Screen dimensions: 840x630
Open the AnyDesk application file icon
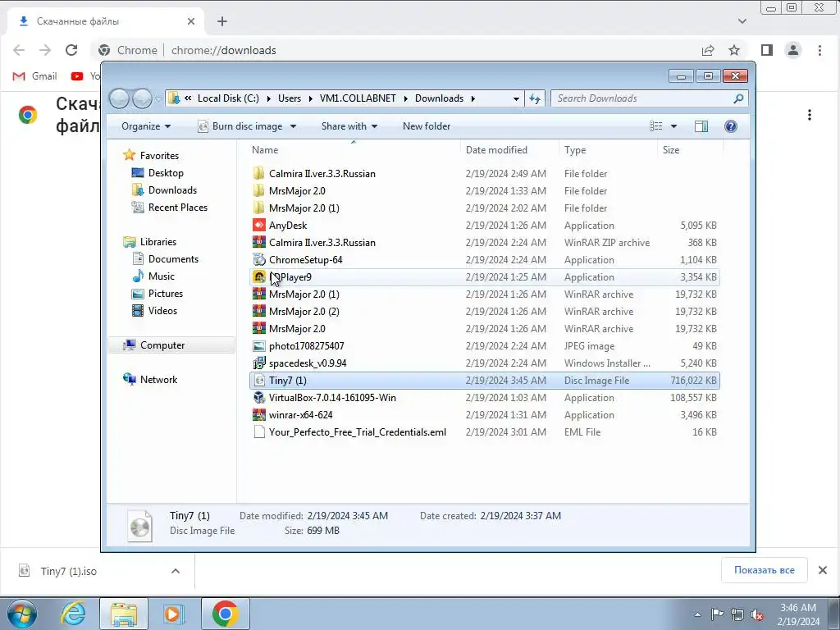pyautogui.click(x=259, y=225)
